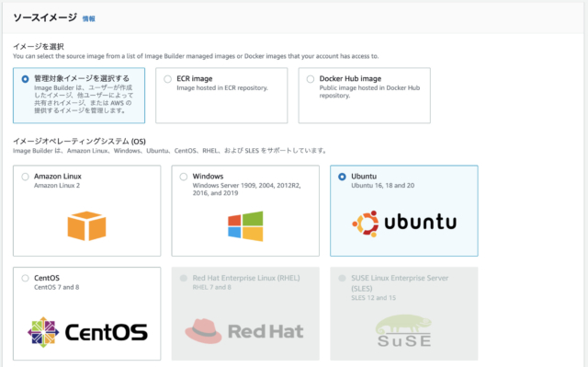Choose the ECR image radio option
Screen dimensions: 588x367
167,79
